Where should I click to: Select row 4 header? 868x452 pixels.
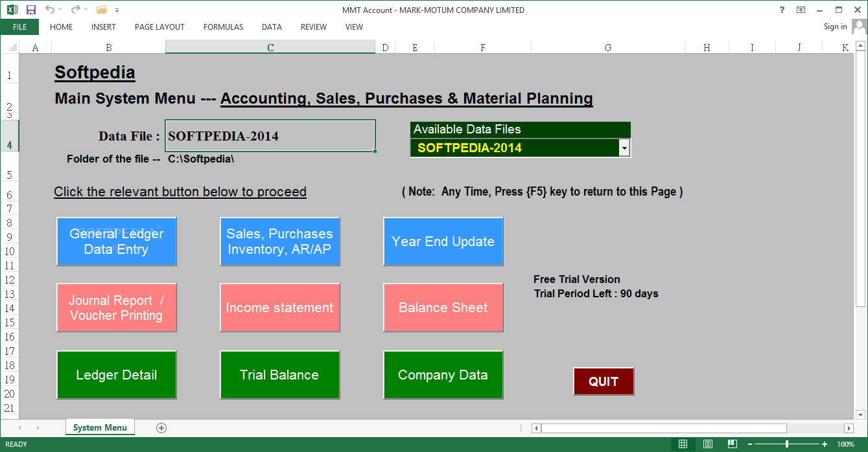10,136
